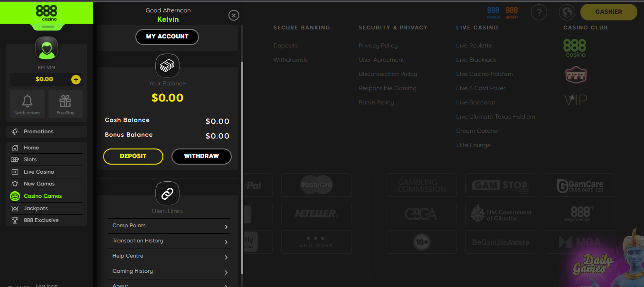The image size is (644, 287).
Task: Open the Live Blackjack link
Action: (476, 60)
